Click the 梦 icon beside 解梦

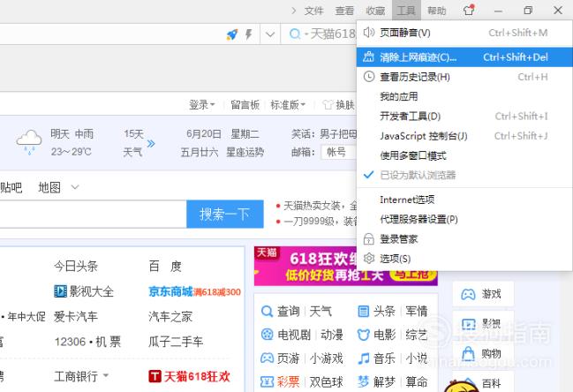point(363,381)
